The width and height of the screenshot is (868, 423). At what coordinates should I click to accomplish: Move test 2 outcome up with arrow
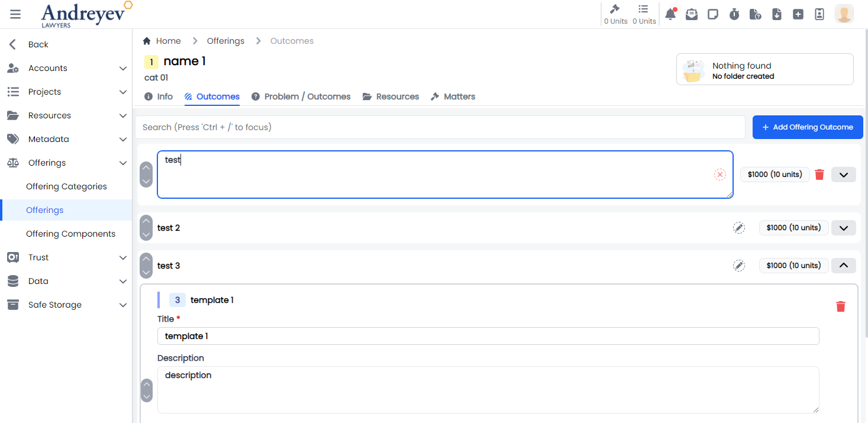click(x=146, y=222)
